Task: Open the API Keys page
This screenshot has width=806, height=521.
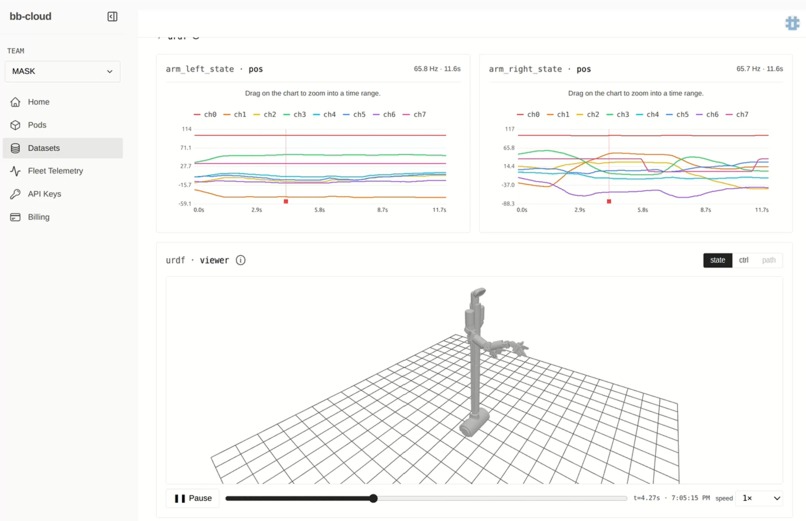Action: (63, 194)
